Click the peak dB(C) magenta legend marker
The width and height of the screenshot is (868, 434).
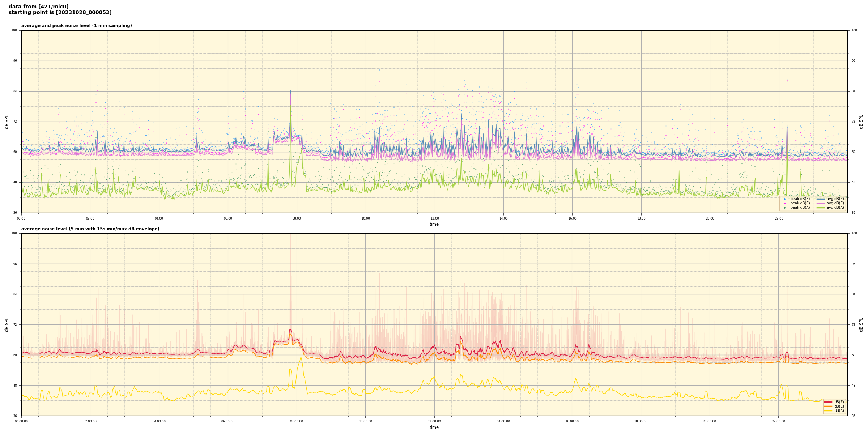(x=784, y=203)
